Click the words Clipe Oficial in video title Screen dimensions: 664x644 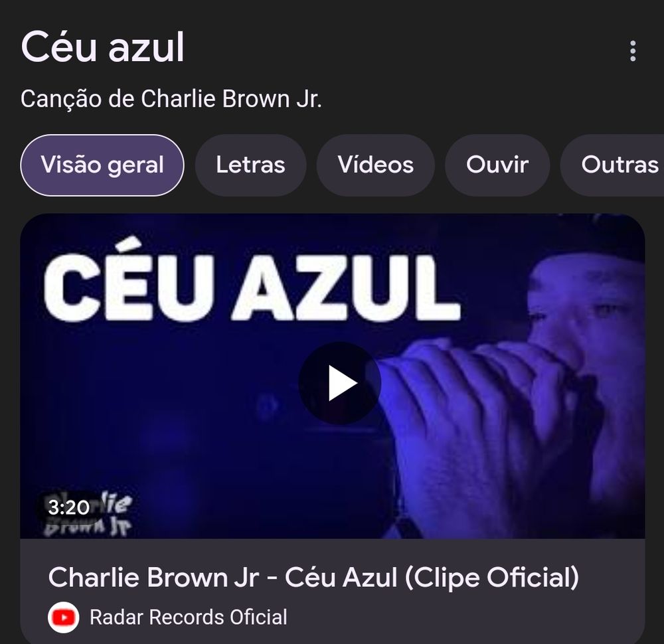pos(492,577)
